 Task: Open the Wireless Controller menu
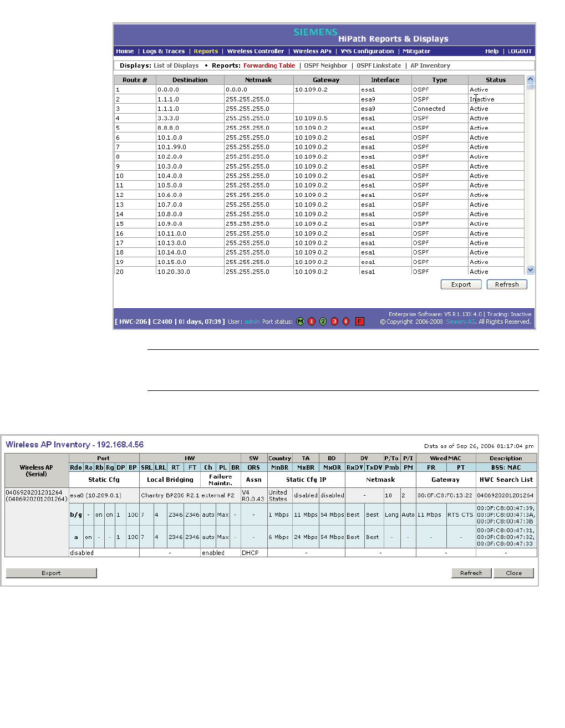tap(255, 51)
